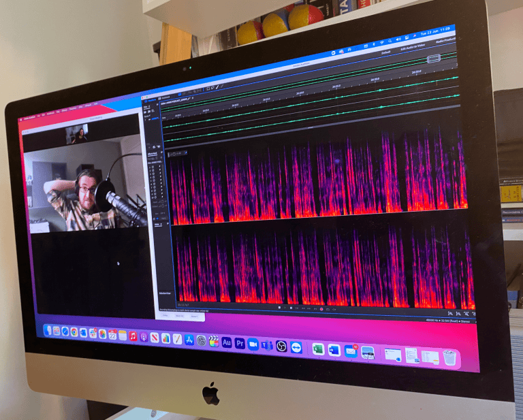Click the Adobe Audition (Au) Dock icon
The width and height of the screenshot is (523, 420).
click(x=227, y=342)
